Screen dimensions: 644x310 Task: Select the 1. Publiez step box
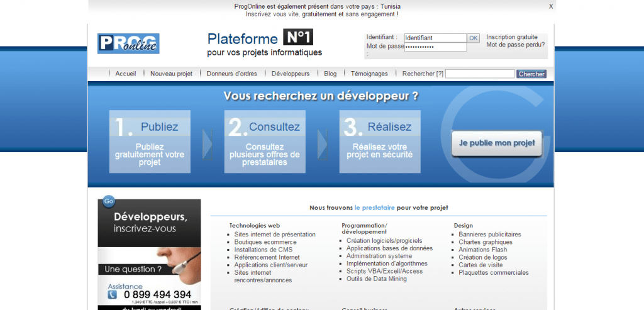150,141
